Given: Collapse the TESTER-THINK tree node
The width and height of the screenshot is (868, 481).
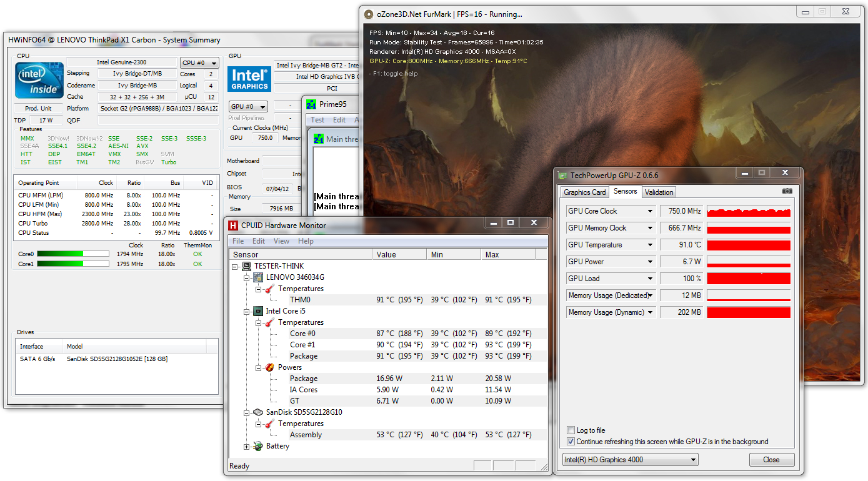Looking at the screenshot, I should [236, 266].
